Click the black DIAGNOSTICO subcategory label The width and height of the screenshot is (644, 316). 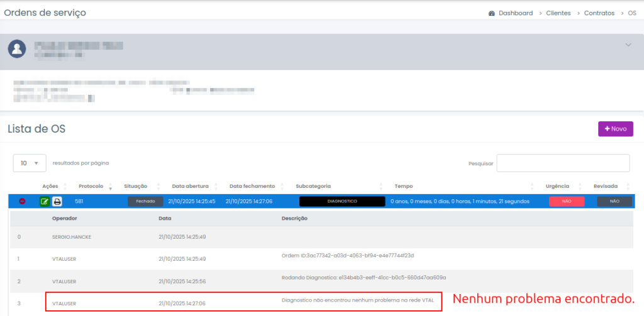pyautogui.click(x=342, y=202)
